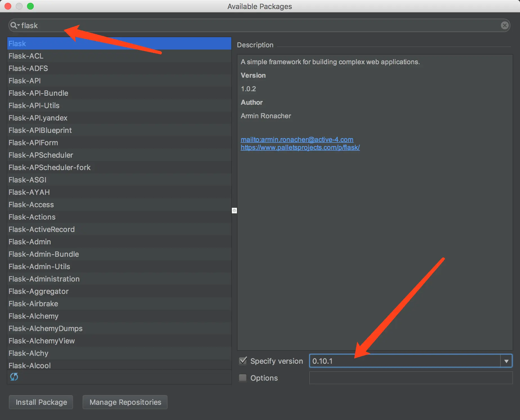The image size is (520, 420).
Task: Select the Flask package
Action: click(119, 44)
